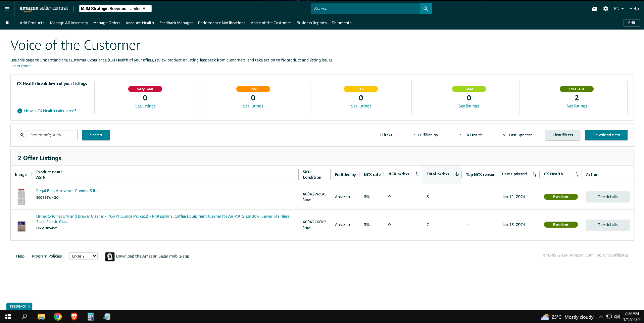The width and height of the screenshot is (644, 323).
Task: Click the bookmark icon in navigation bar
Action: pyautogui.click(x=7, y=23)
